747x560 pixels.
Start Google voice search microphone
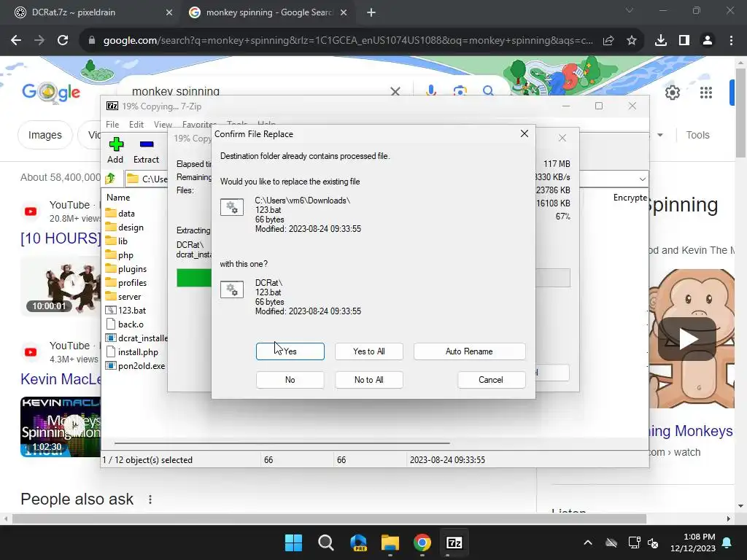[x=431, y=90]
